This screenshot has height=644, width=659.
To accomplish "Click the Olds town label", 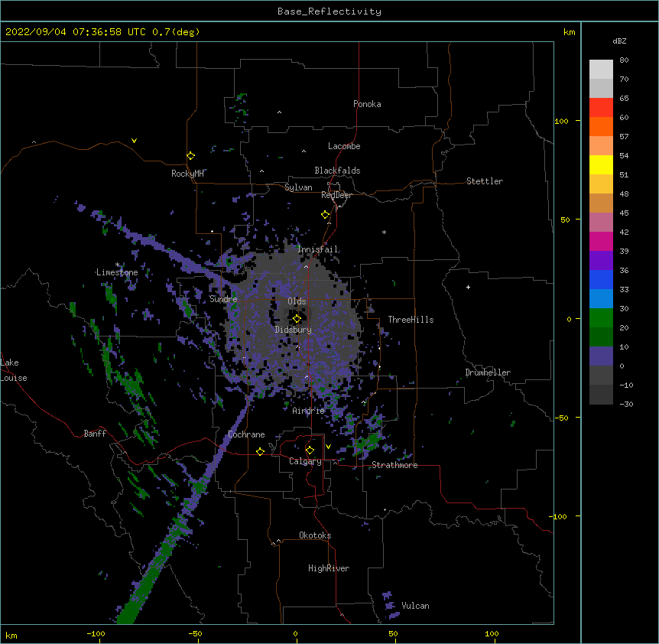I will [297, 301].
